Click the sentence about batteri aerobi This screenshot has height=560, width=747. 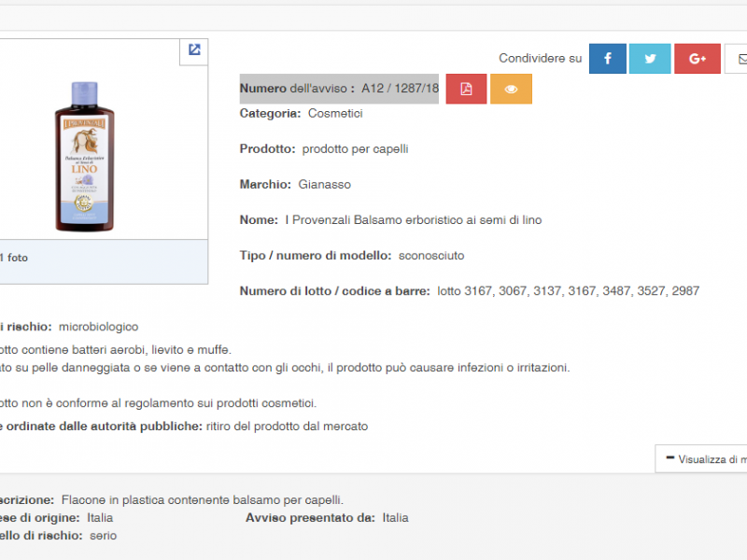click(x=115, y=349)
